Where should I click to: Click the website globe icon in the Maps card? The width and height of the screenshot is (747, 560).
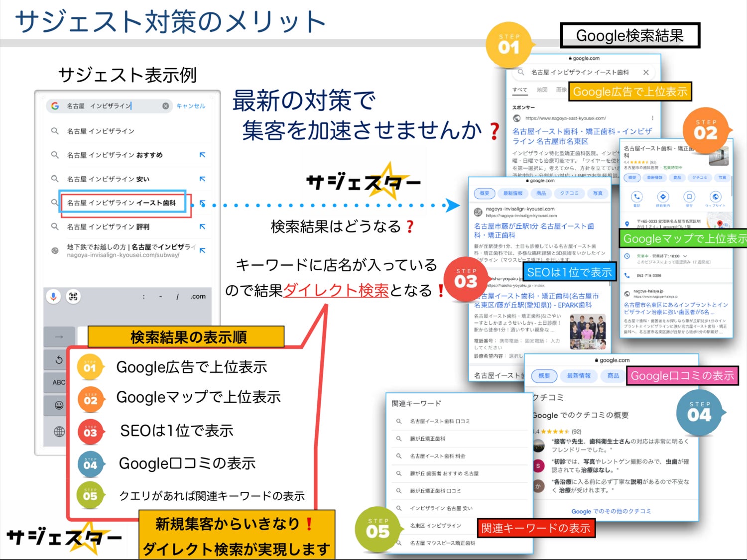click(x=715, y=197)
